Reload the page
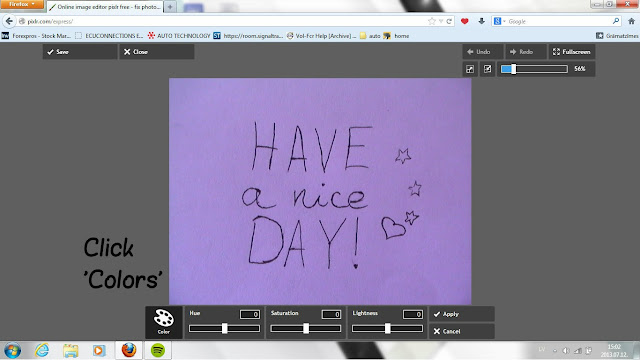Viewport: 640px width, 360px height. coord(449,21)
